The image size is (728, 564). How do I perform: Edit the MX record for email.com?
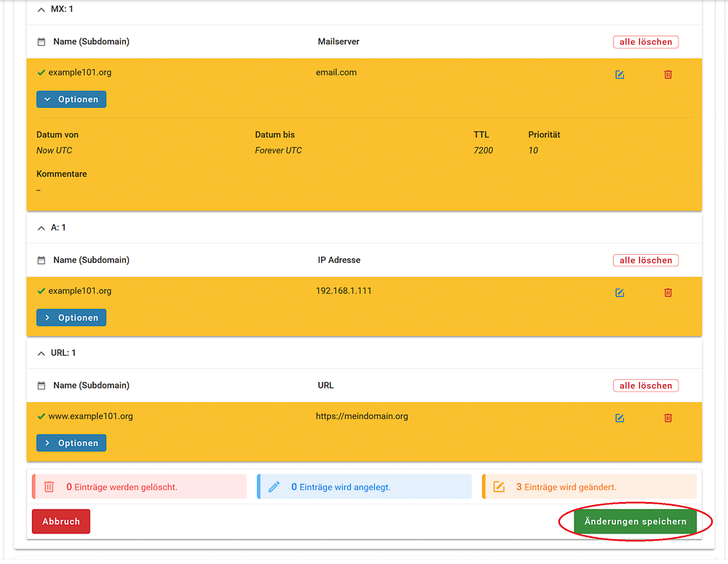(620, 74)
